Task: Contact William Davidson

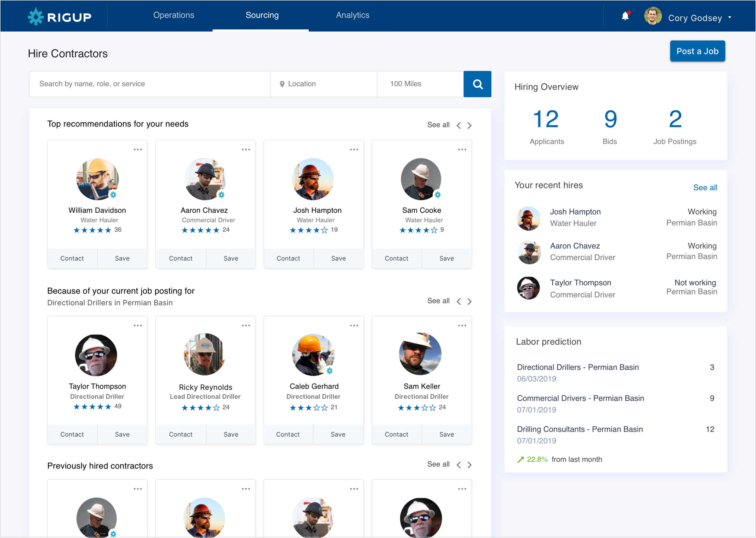Action: pyautogui.click(x=72, y=258)
